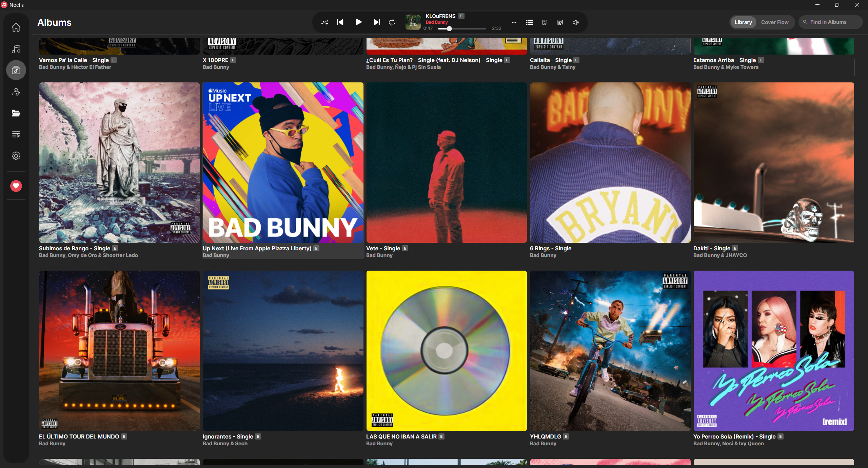Click the elapsed time 0:47 label
The height and width of the screenshot is (468, 868).
(x=428, y=28)
